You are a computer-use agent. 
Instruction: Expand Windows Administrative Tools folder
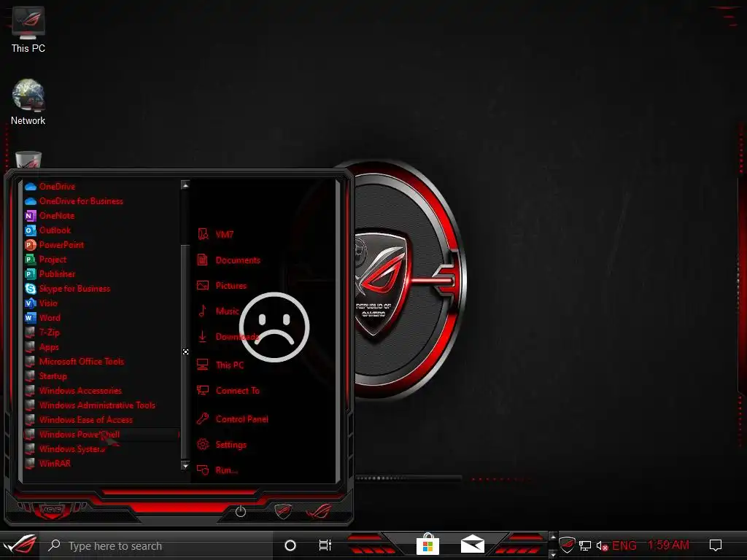point(101,405)
